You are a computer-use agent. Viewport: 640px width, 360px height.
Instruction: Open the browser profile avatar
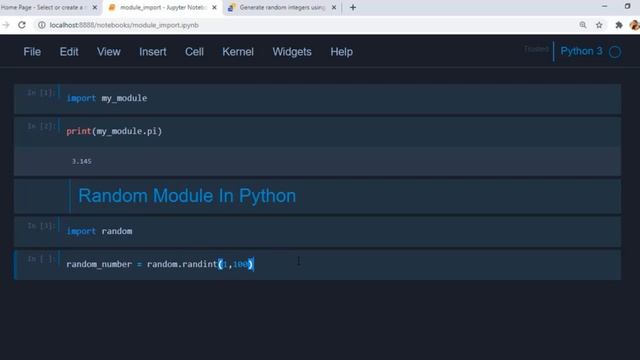pos(635,25)
